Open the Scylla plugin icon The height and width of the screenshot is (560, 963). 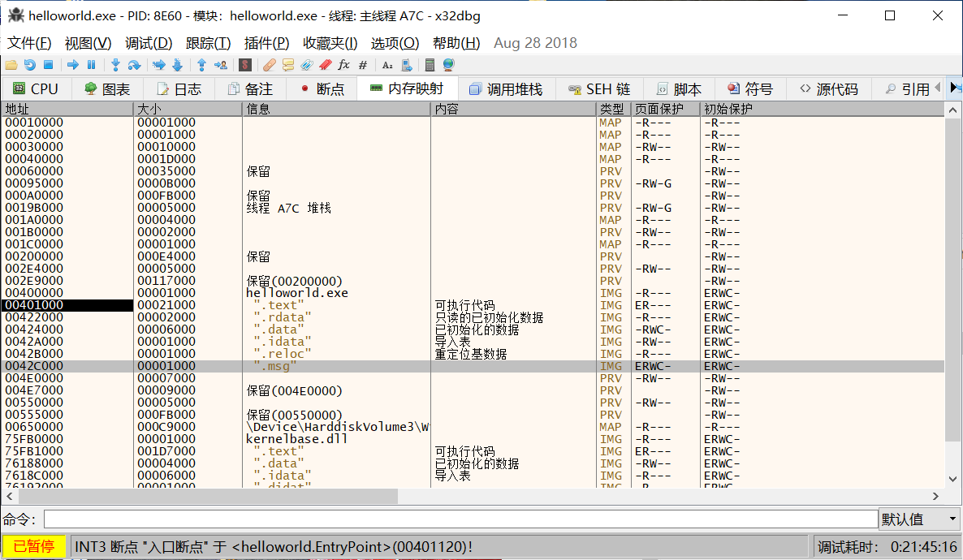click(x=245, y=64)
